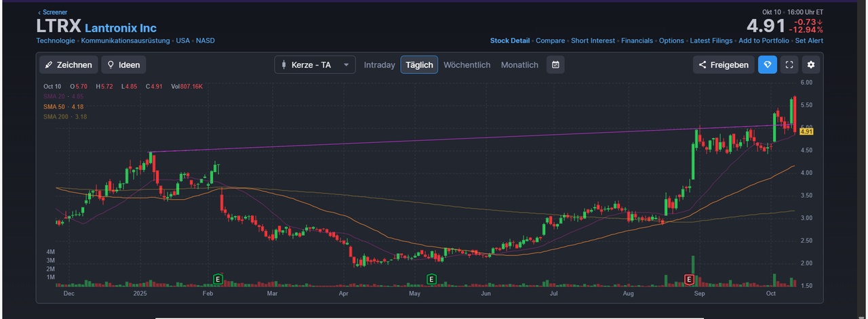Click the red August earnings E marker
The width and height of the screenshot is (868, 319).
click(x=689, y=279)
